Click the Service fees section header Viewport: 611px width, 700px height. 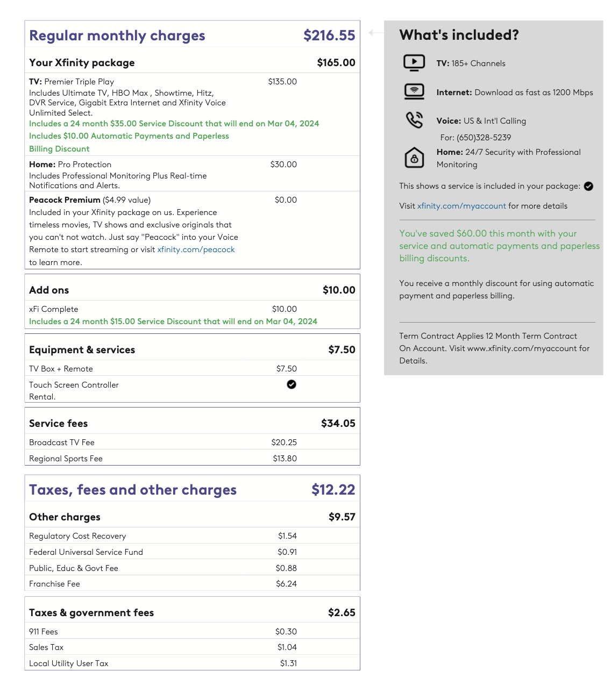click(58, 424)
